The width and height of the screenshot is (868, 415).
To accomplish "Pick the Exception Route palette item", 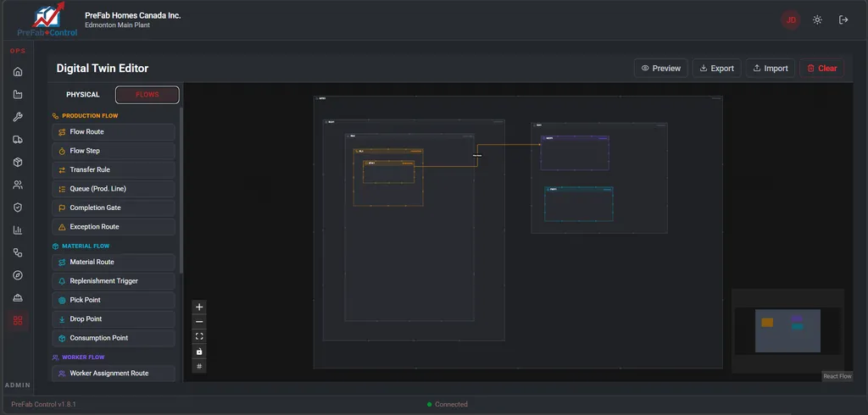I will pyautogui.click(x=114, y=227).
